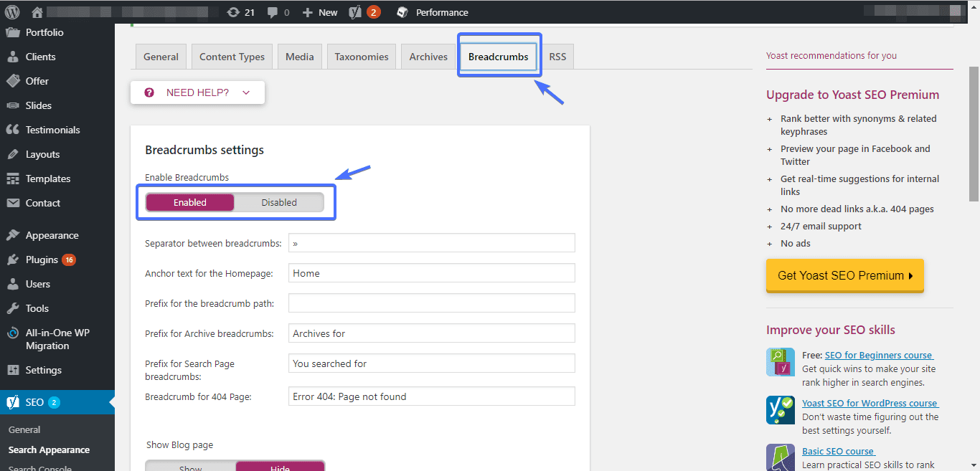
Task: Click the Offer tag icon
Action: point(12,81)
